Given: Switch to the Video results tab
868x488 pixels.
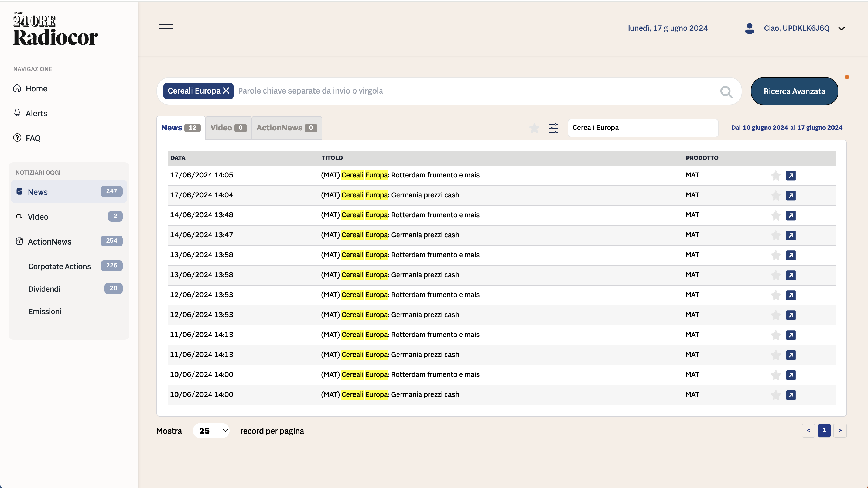Looking at the screenshot, I should pyautogui.click(x=228, y=128).
